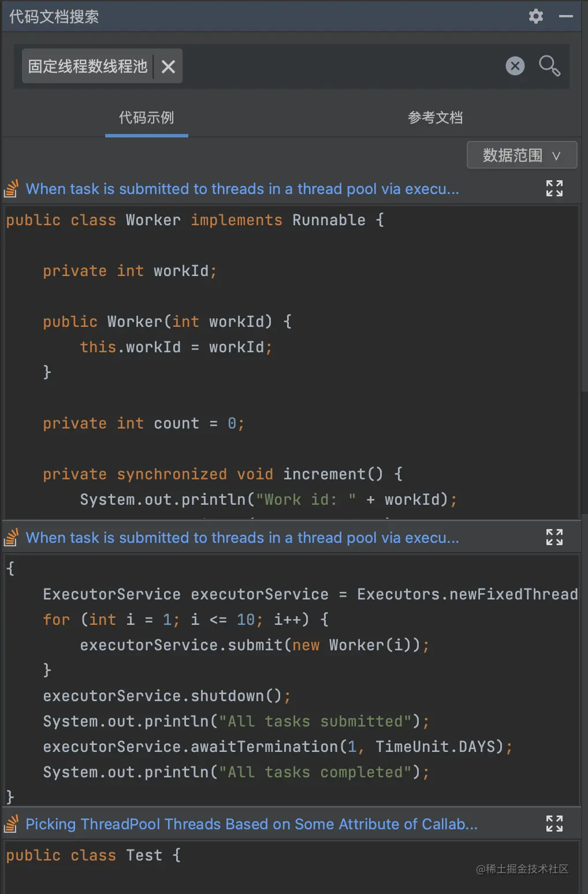The image size is (588, 894).
Task: Click the Stack Overflow icon of the ExecutorService result
Action: pos(12,537)
